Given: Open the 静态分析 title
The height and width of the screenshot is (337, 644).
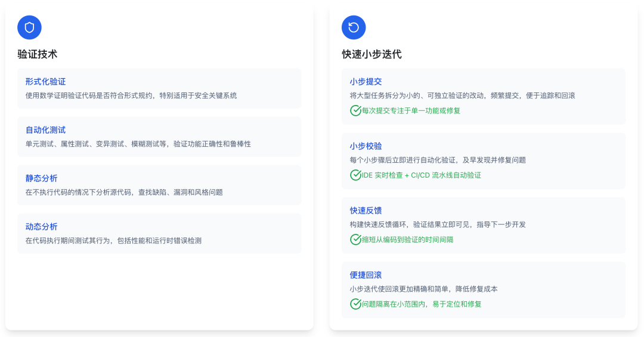Looking at the screenshot, I should pyautogui.click(x=42, y=178).
